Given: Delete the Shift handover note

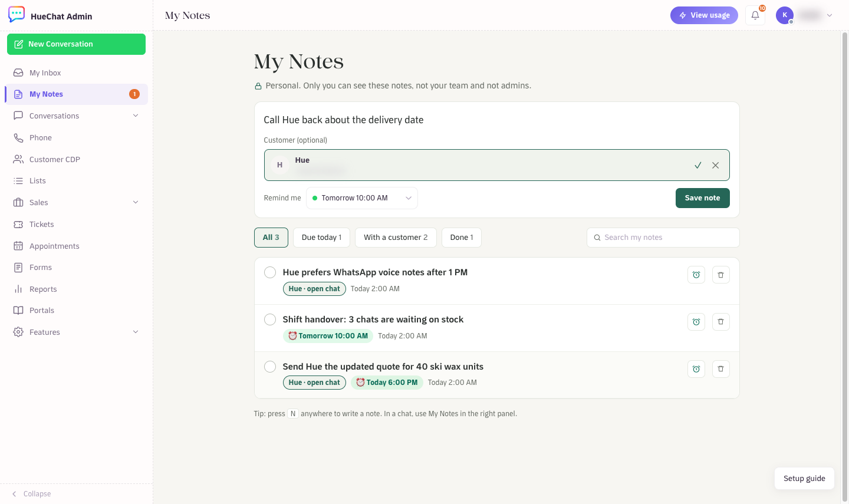Looking at the screenshot, I should (x=720, y=322).
